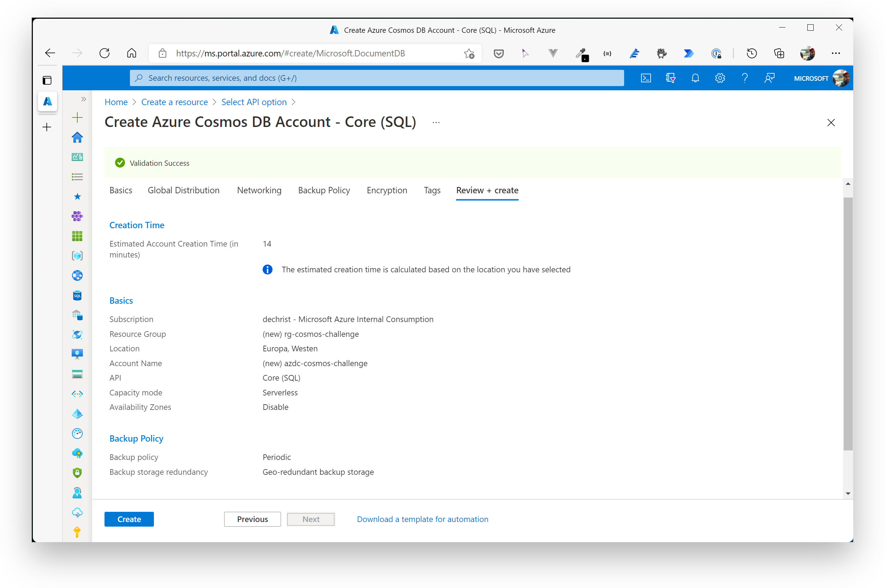Open the help question mark pane
The height and width of the screenshot is (588, 885).
coord(745,78)
